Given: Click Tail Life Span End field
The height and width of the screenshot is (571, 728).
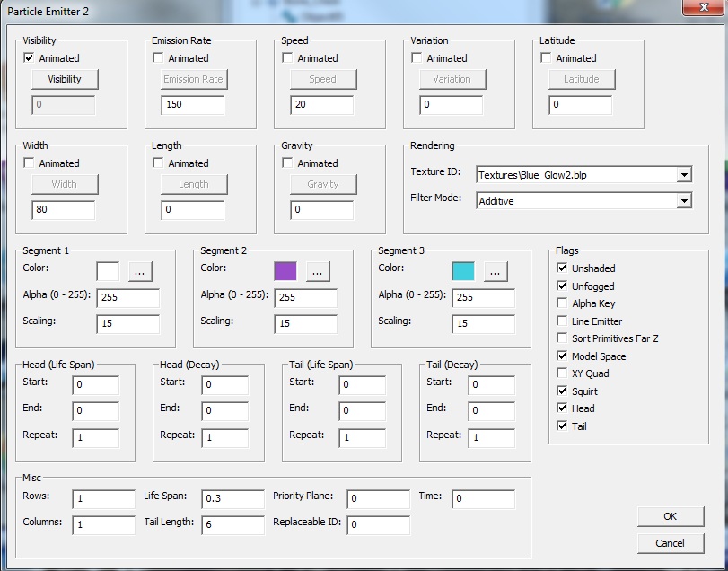Looking at the screenshot, I should (363, 411).
